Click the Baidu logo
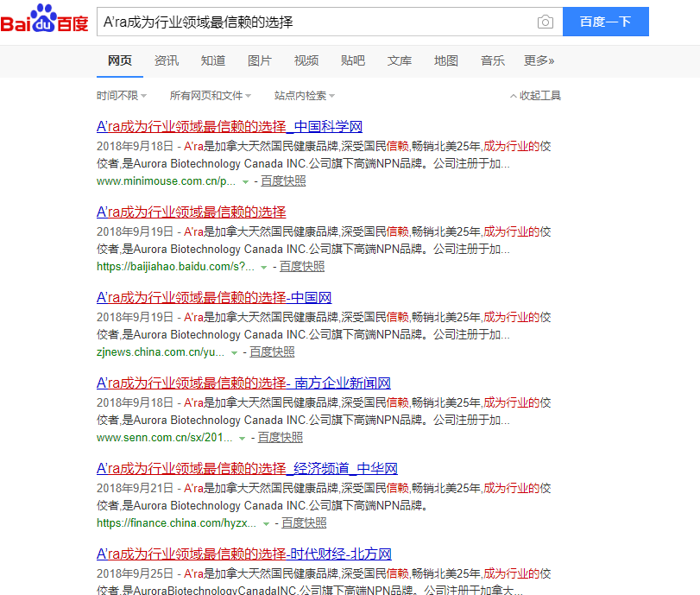This screenshot has height=595, width=700. [44, 19]
